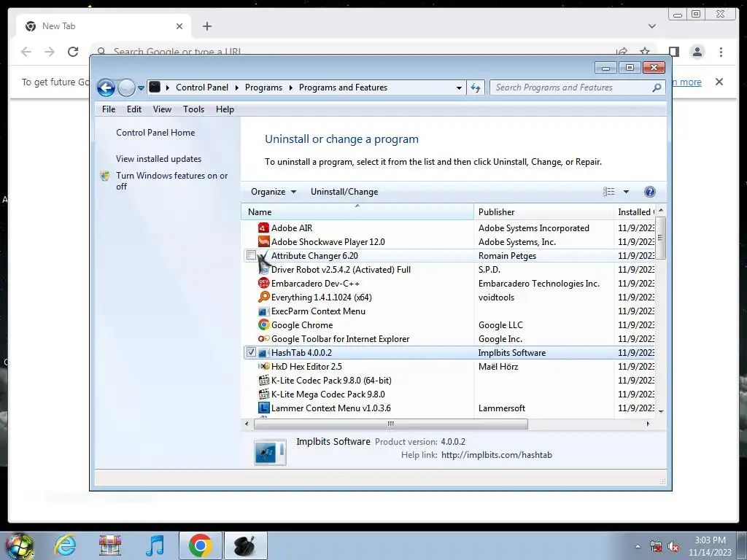Viewport: 747px width, 560px height.
Task: Open the music note app in taskbar
Action: point(155,545)
